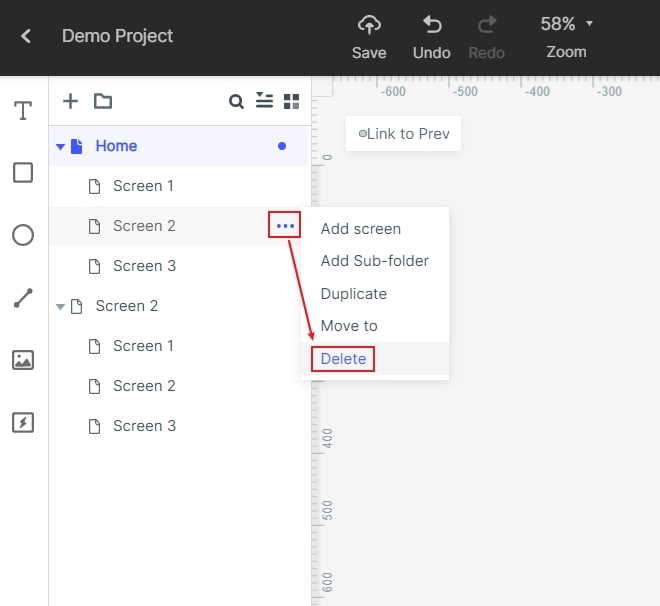Open the 58% Zoom dropdown

click(566, 37)
